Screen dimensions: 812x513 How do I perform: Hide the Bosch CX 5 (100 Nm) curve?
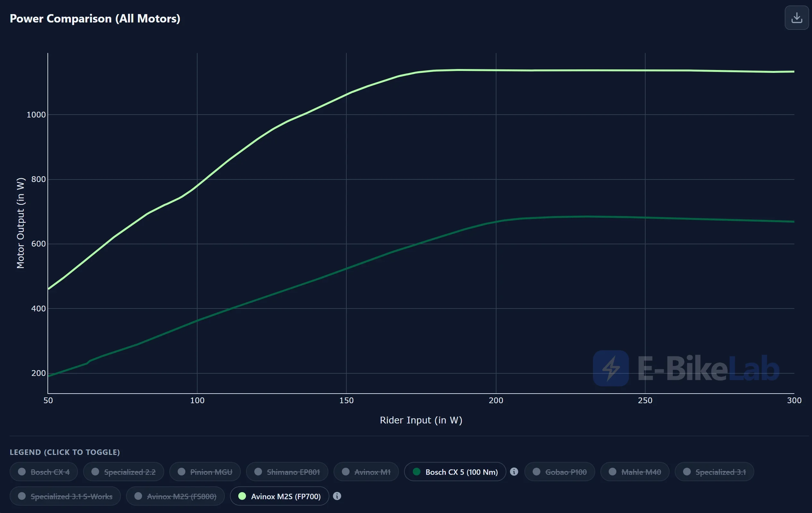tap(455, 472)
